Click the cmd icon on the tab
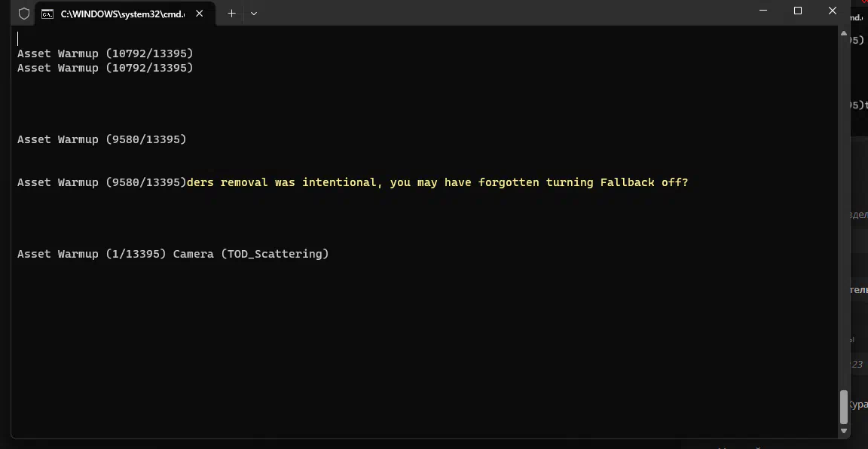The height and width of the screenshot is (449, 868). (47, 14)
